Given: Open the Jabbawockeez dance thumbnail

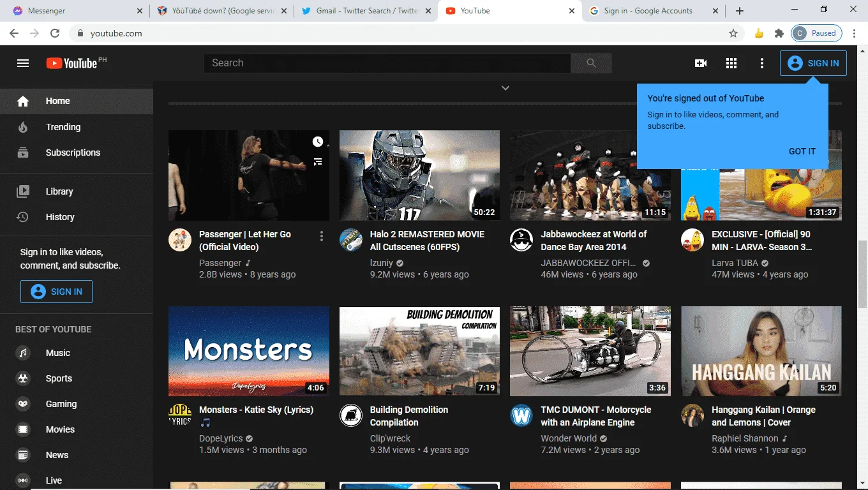Looking at the screenshot, I should (590, 175).
